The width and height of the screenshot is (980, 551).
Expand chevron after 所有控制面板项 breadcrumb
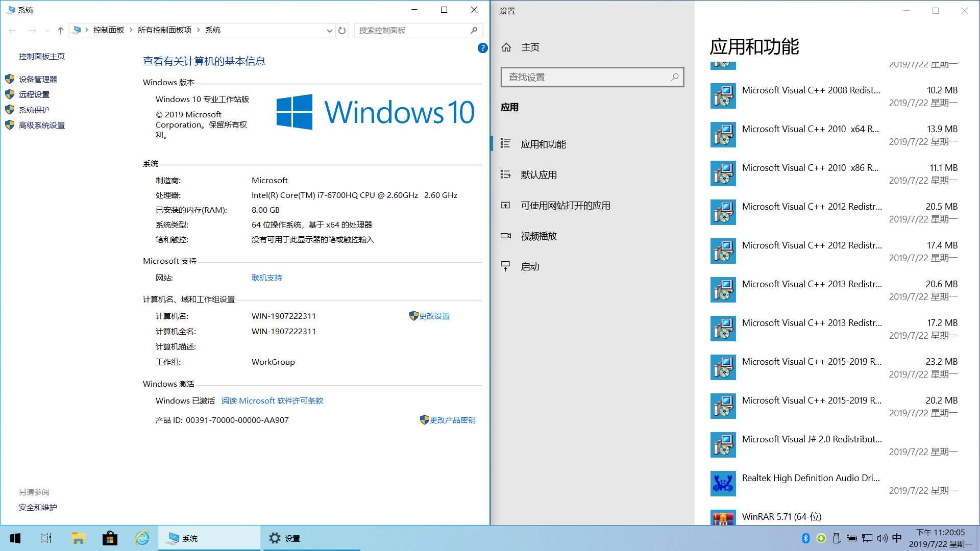tap(199, 30)
